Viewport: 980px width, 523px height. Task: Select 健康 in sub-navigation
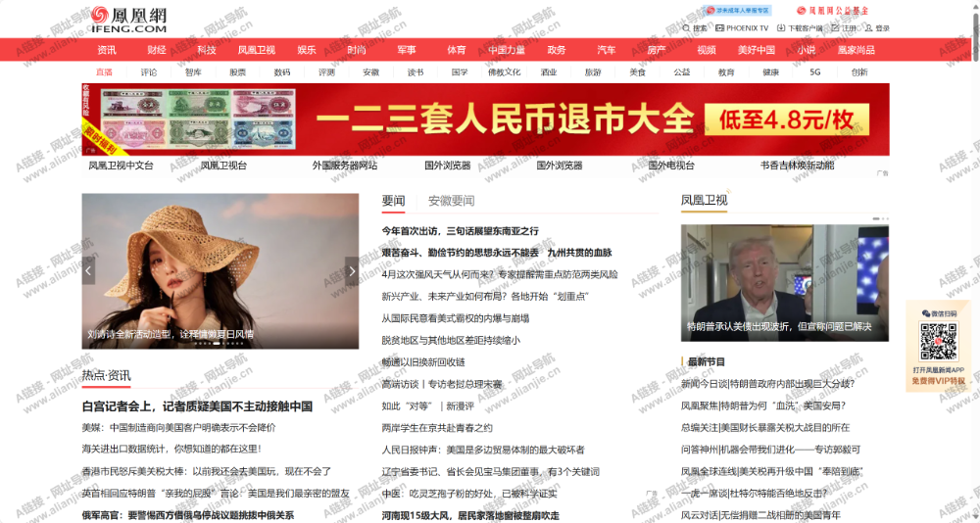[770, 71]
